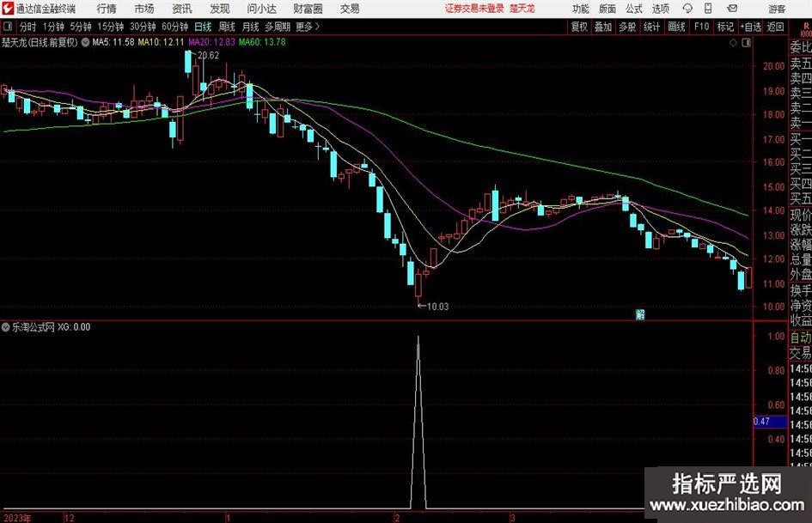The image size is (812, 523).
Task: Open the mobile phone icon in title bar
Action: coord(708,9)
